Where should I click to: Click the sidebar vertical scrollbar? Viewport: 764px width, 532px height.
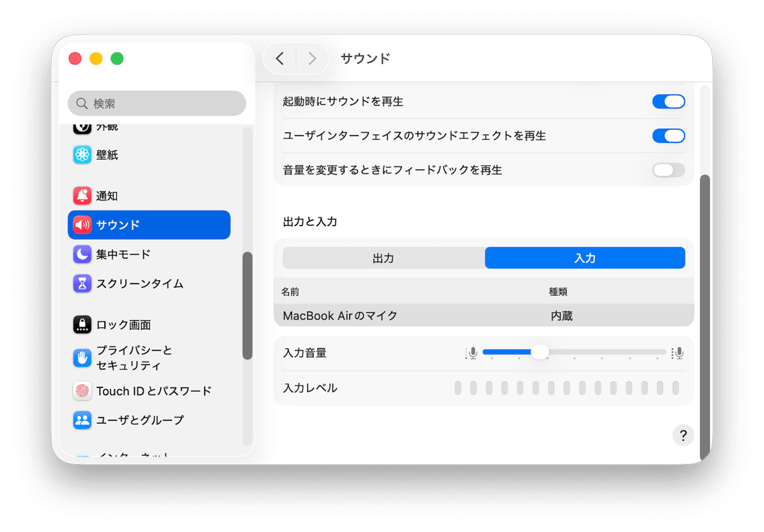pos(248,306)
